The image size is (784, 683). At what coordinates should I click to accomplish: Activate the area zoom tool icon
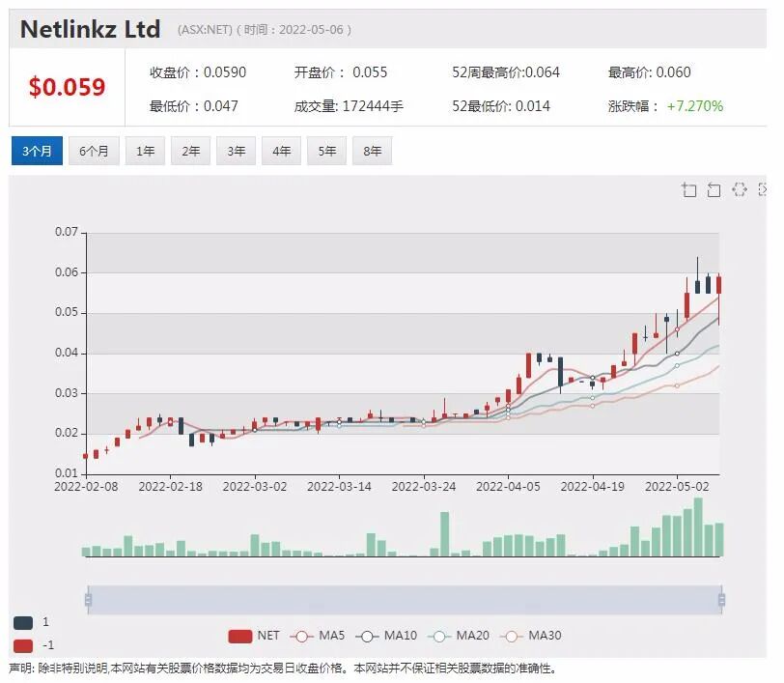pos(689,190)
